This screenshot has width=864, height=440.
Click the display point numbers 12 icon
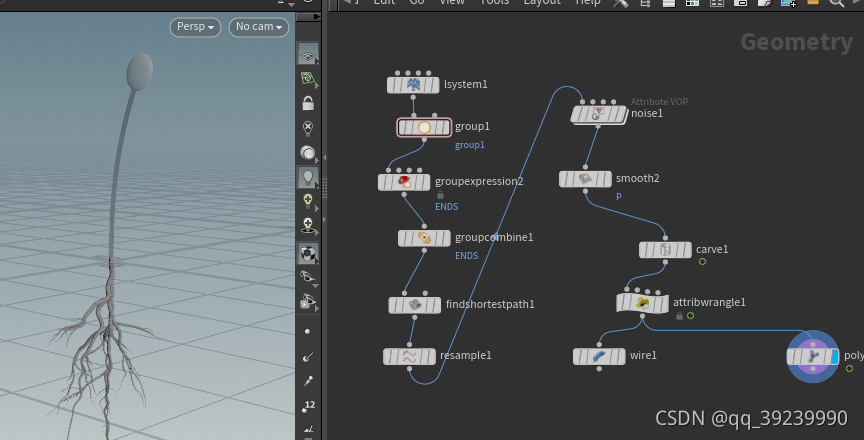308,406
